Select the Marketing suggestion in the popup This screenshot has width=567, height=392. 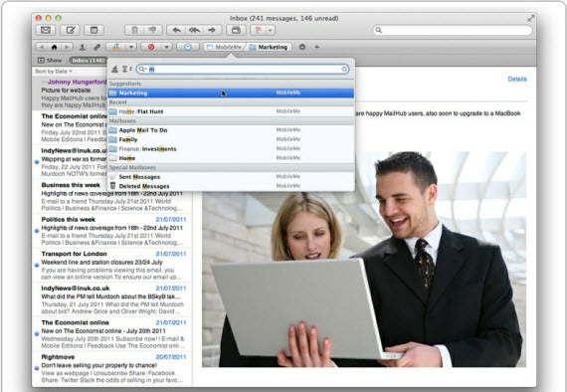(231, 93)
